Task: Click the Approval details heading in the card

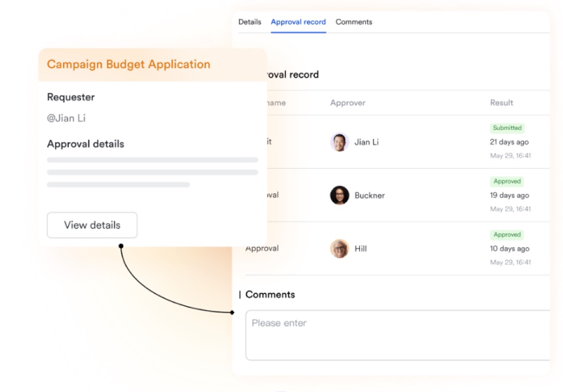Action: tap(85, 144)
